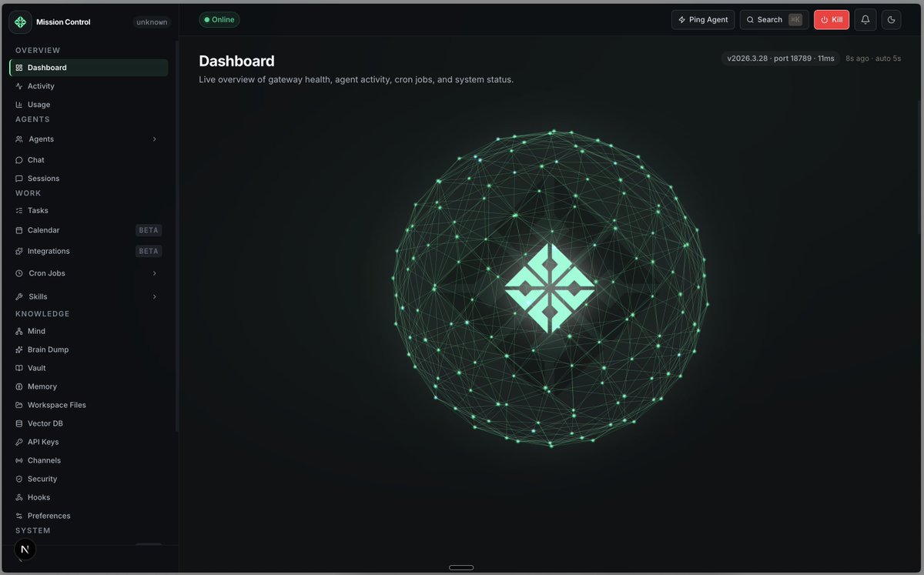Open the Activity menu item
The height and width of the screenshot is (575, 924).
(x=89, y=86)
